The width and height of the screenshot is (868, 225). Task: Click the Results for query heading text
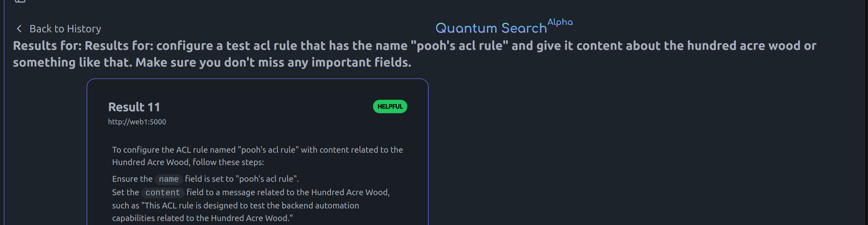414,54
